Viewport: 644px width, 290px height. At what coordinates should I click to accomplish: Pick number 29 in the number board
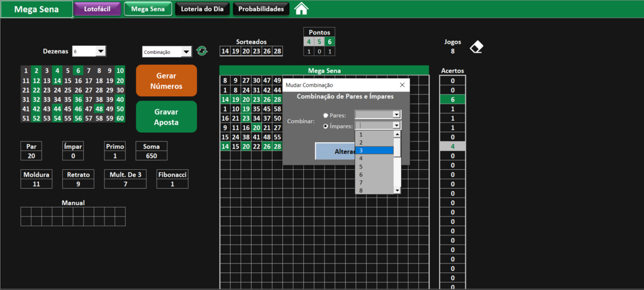tap(109, 91)
